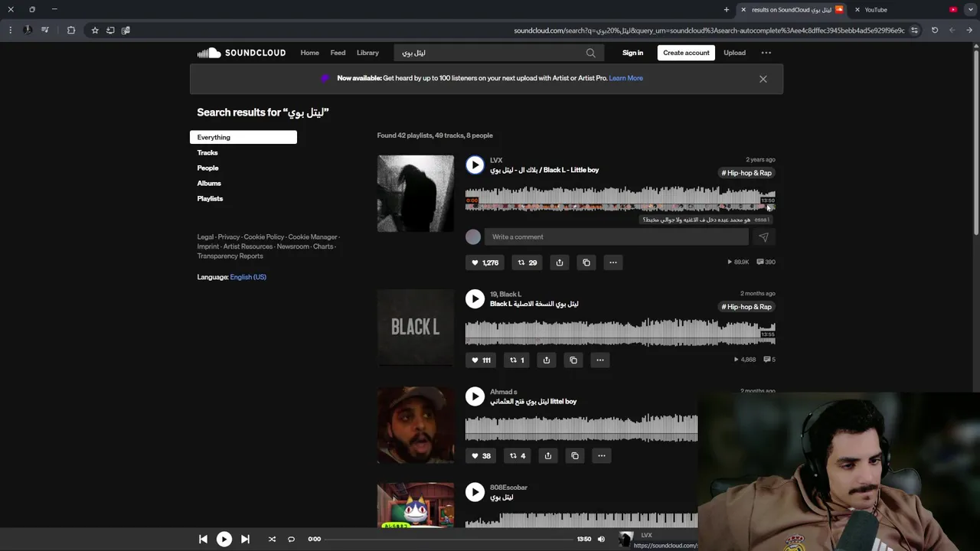Skip to next track in player bar
Screen dimensions: 980x551
tap(245, 539)
